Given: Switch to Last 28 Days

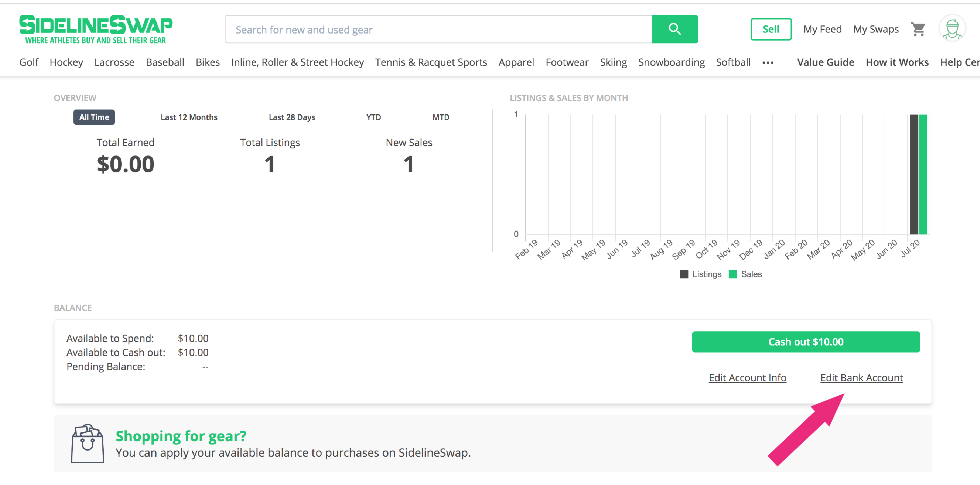Looking at the screenshot, I should (292, 117).
